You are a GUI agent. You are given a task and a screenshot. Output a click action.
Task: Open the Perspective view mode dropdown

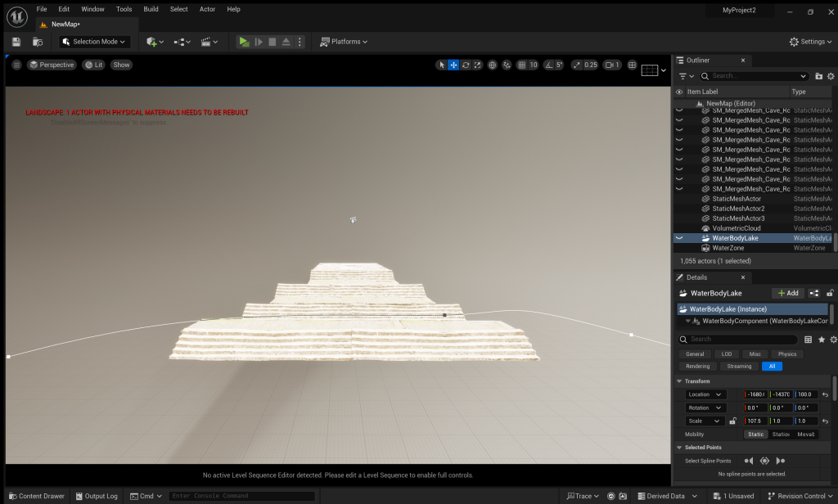(52, 65)
